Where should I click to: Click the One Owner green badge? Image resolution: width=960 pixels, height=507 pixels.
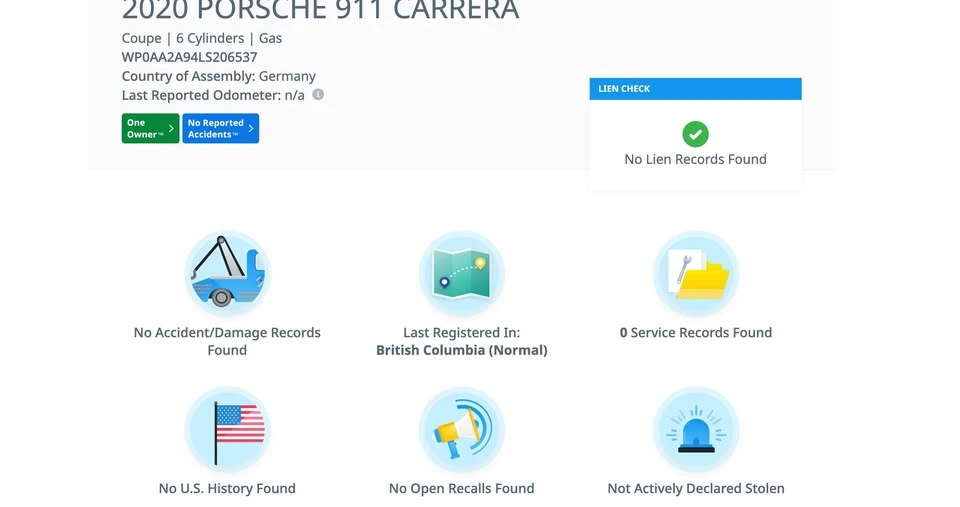click(150, 129)
